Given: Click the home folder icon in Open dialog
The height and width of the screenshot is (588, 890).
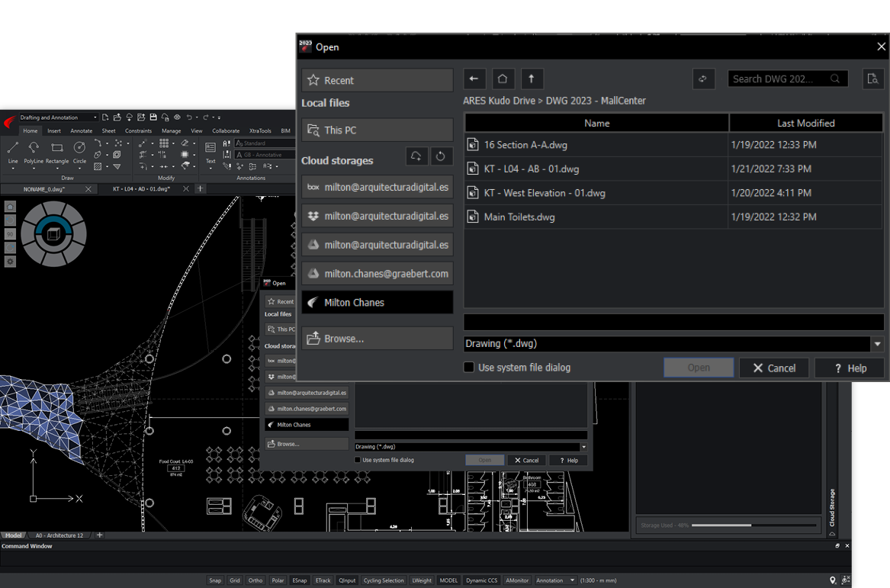Looking at the screenshot, I should pos(503,79).
